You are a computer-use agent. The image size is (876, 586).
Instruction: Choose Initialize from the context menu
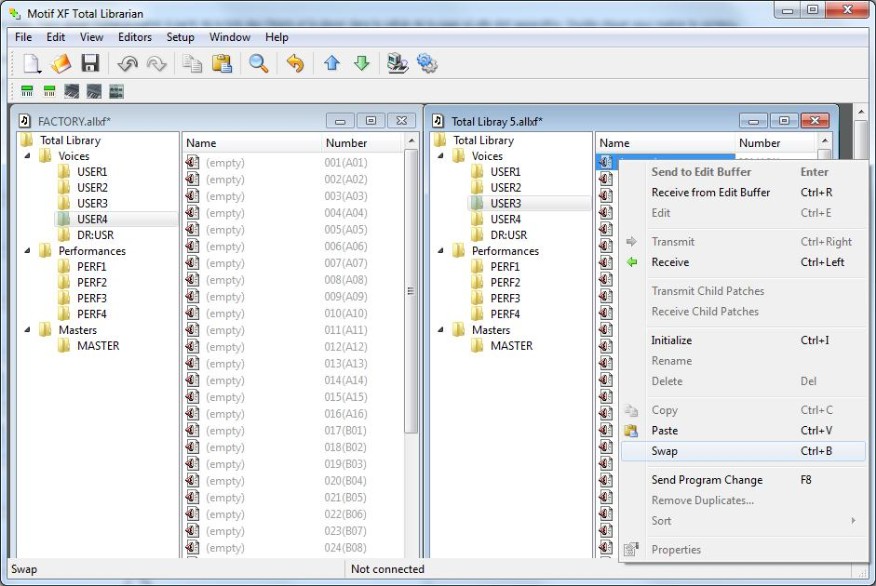(743, 340)
